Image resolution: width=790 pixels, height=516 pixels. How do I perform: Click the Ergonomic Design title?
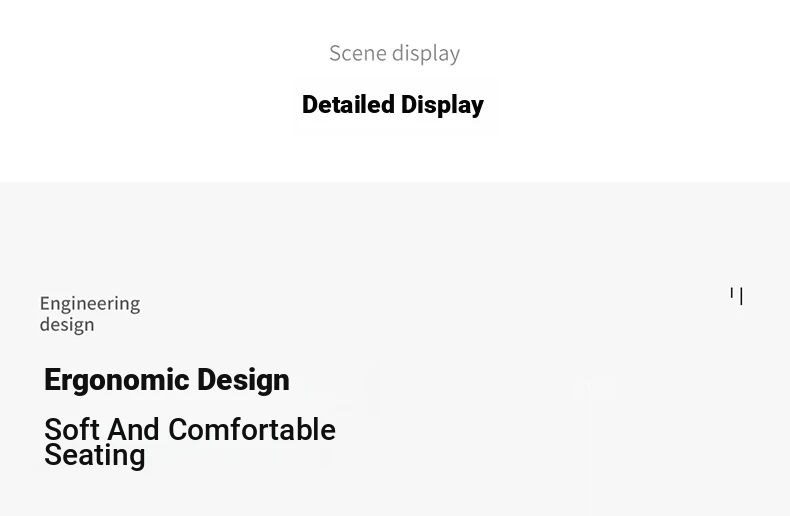pyautogui.click(x=167, y=380)
